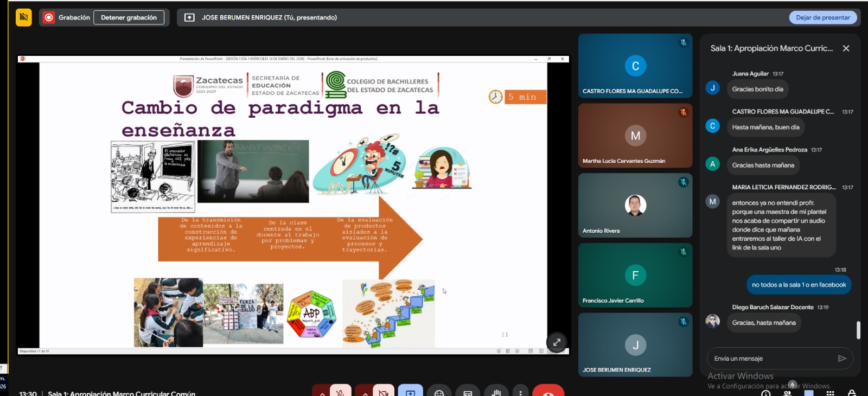This screenshot has height=396, width=868.
Task: Expand the shared presentation to fullscreen
Action: 557,342
